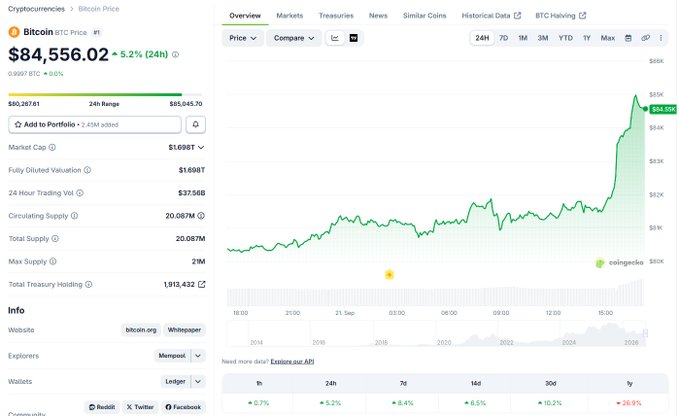Open chart more options three-dot menu
Viewport: 679px width, 416px height.
coord(661,38)
